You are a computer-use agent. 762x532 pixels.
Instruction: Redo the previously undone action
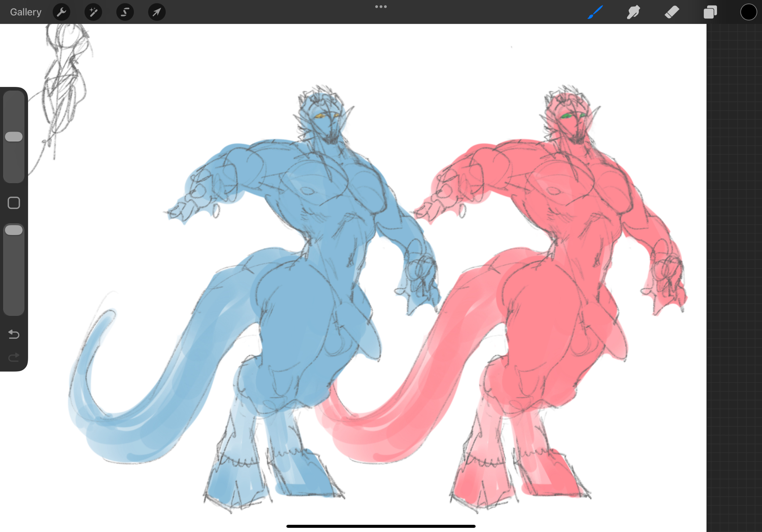pyautogui.click(x=14, y=357)
